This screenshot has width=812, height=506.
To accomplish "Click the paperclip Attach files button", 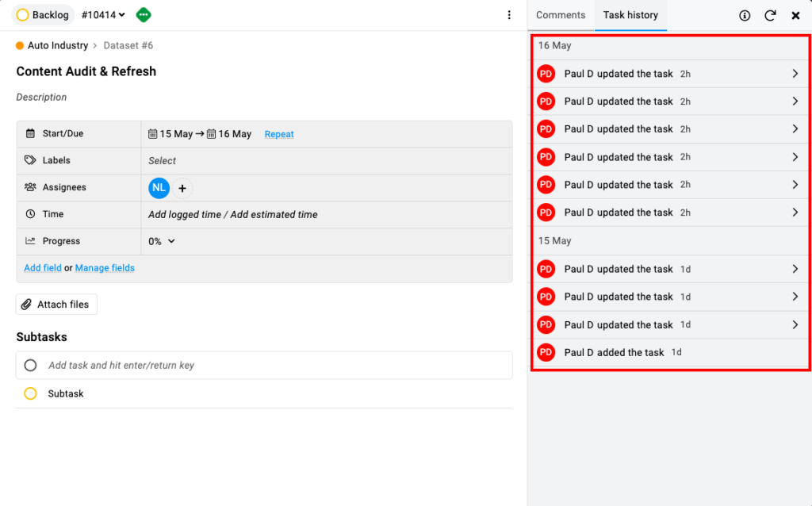I will pos(56,305).
